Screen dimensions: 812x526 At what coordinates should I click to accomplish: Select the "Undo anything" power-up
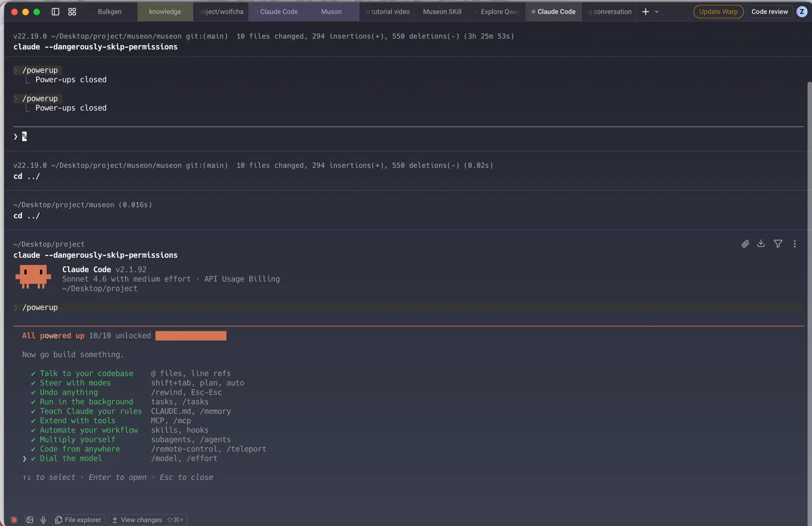(69, 392)
